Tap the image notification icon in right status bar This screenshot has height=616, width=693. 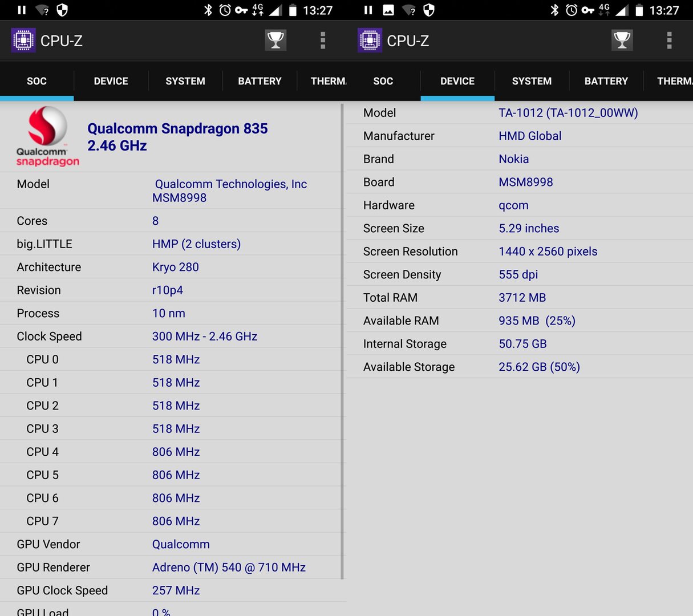pyautogui.click(x=388, y=10)
